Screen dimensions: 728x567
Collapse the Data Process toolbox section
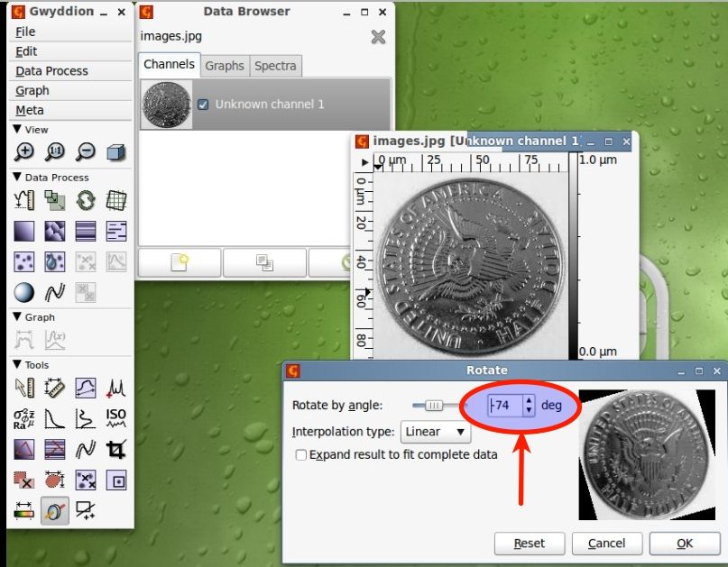pos(17,177)
